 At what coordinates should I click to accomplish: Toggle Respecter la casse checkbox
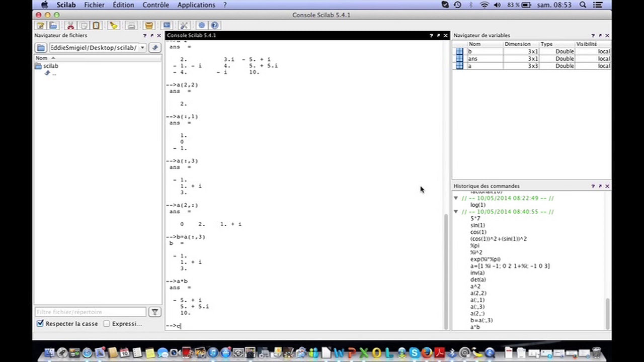(x=40, y=324)
